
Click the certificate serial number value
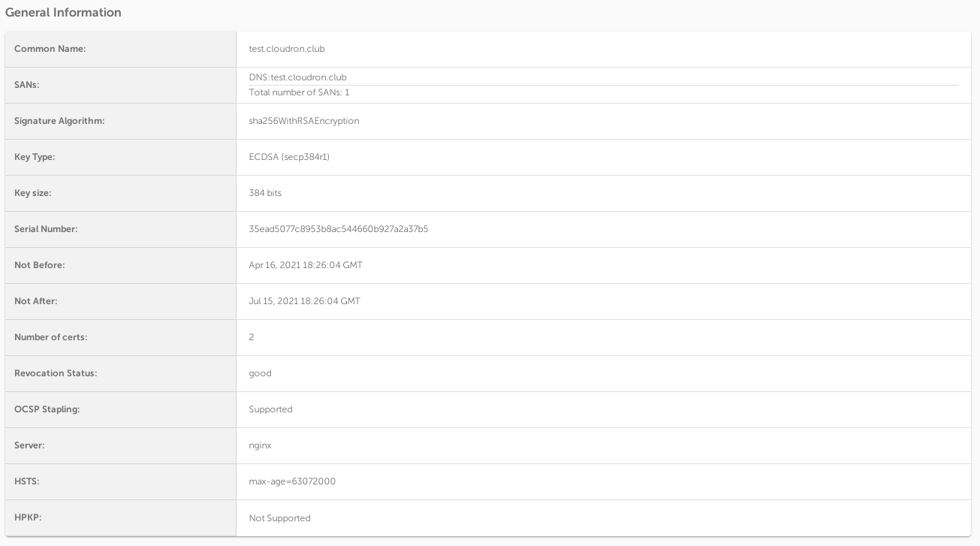coord(338,229)
